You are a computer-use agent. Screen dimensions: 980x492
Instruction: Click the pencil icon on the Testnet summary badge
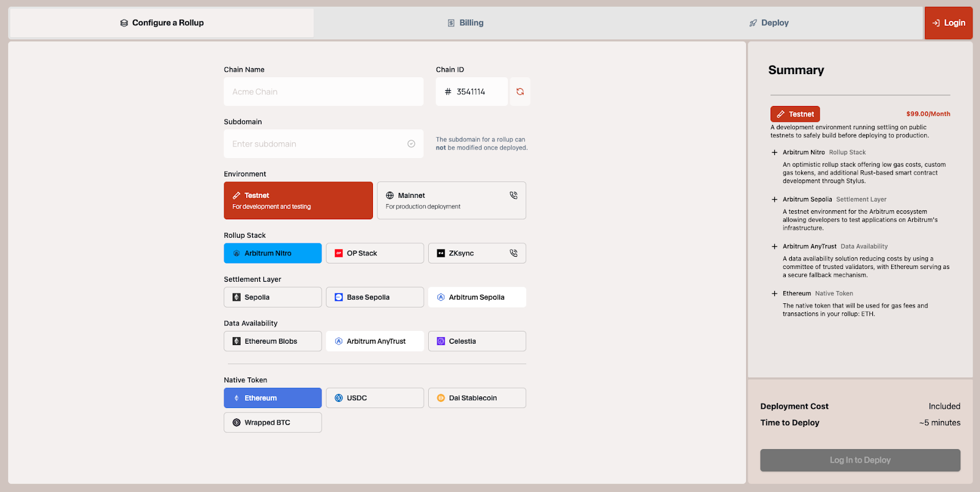(x=780, y=114)
